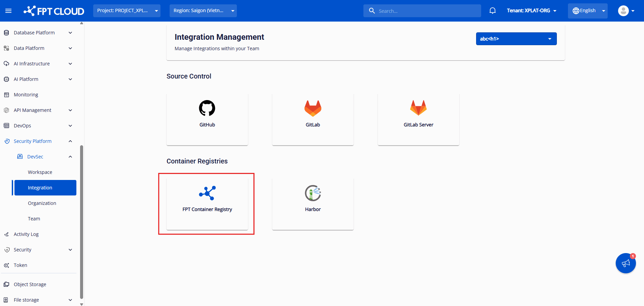Open the notifications bell
Screen dimensions: 644x306
click(x=493, y=11)
